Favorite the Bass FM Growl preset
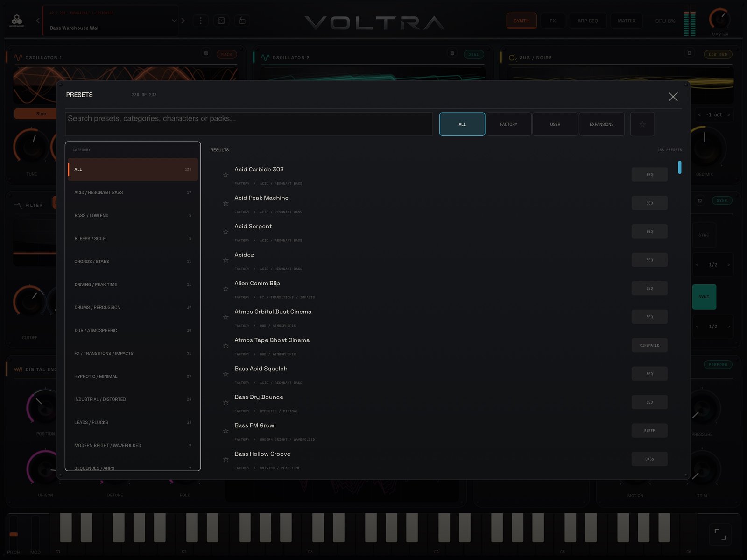Screen dimensions: 747x560 226,431
